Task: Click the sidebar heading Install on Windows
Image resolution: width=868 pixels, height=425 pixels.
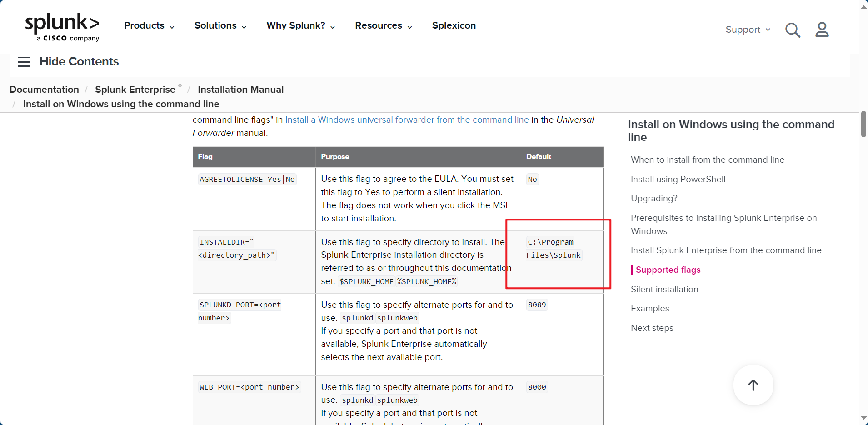Action: coord(731,130)
